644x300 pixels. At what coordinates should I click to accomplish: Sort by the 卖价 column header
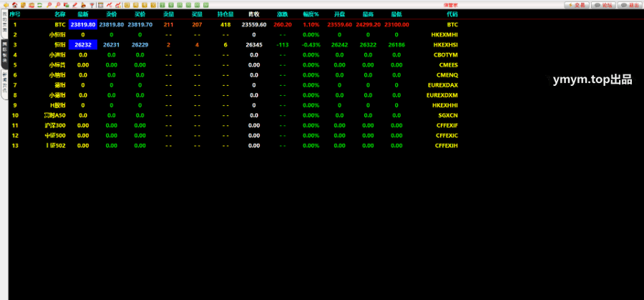click(x=112, y=14)
